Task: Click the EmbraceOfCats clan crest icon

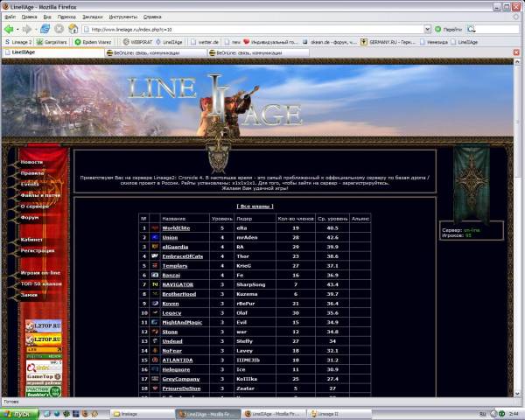Action: click(155, 256)
